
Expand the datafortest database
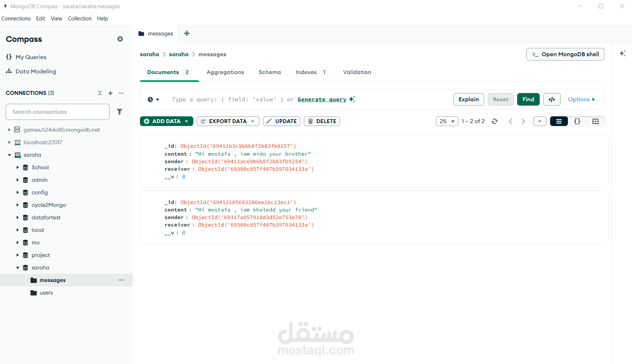pyautogui.click(x=18, y=218)
